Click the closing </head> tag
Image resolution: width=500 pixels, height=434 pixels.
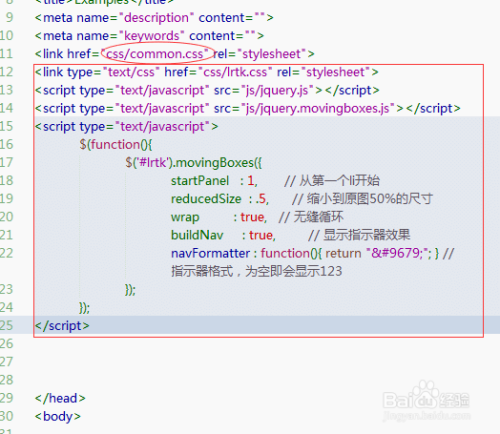click(x=60, y=398)
